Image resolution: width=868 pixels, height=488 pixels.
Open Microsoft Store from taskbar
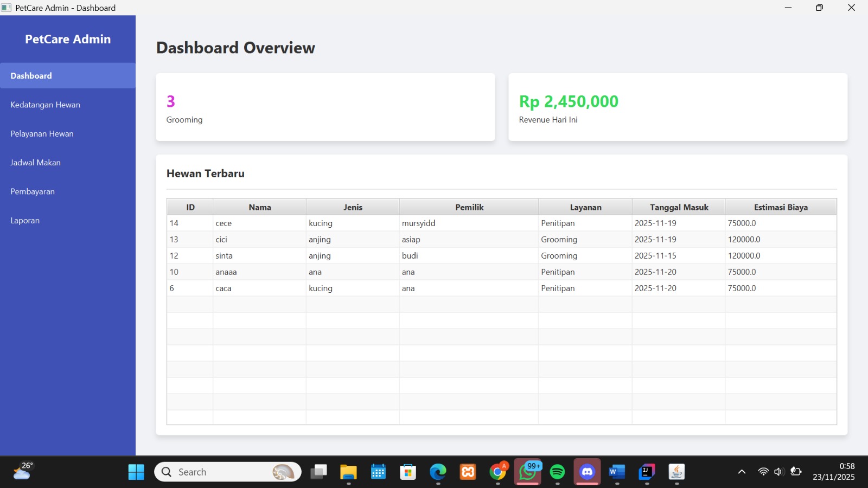[408, 472]
